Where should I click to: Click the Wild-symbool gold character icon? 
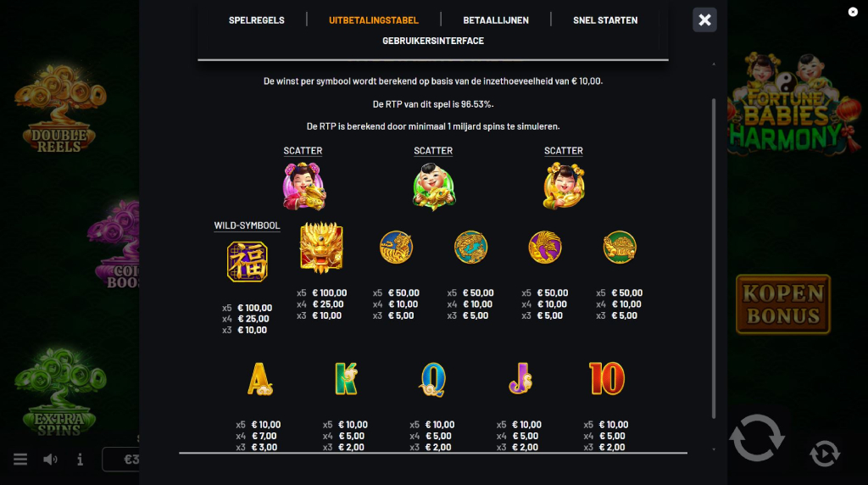(247, 261)
